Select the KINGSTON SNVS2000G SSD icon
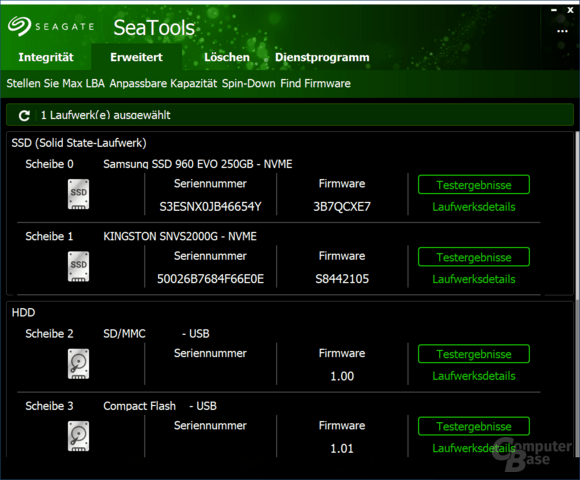This screenshot has width=580, height=480. point(78,267)
